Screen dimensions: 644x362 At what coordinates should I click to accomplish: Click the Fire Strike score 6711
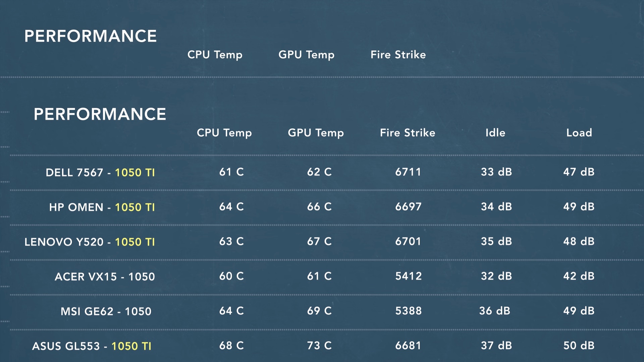(408, 172)
